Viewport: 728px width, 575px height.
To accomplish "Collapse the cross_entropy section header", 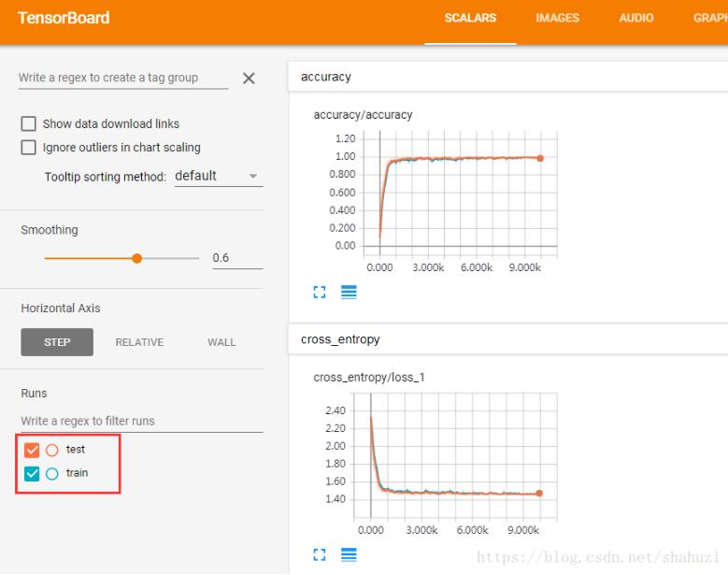I will (x=340, y=339).
